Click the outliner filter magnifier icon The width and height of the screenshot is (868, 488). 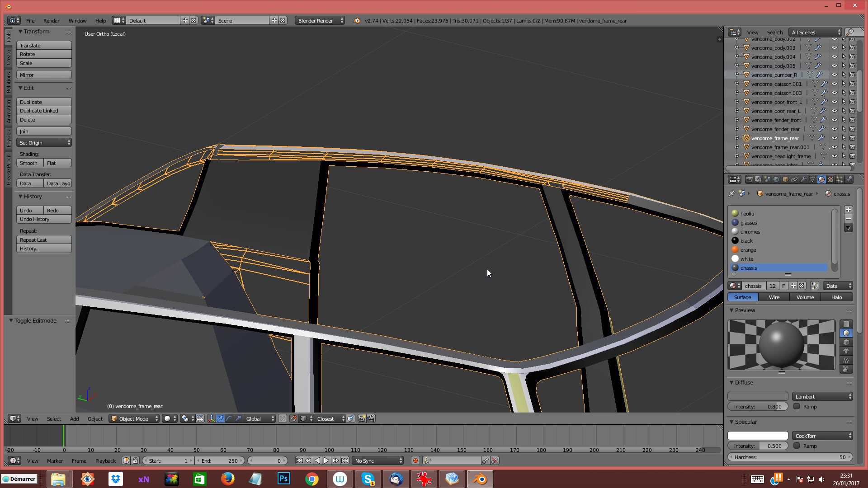[850, 32]
